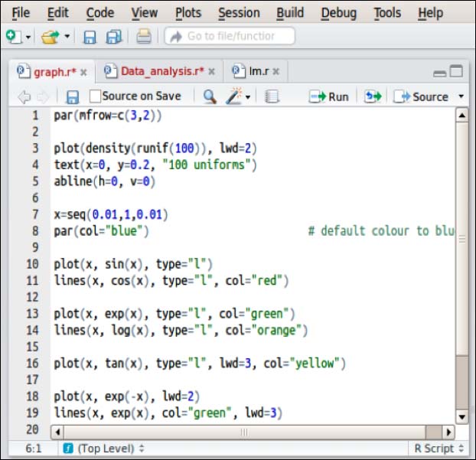Open the Source options dropdown arrow

pyautogui.click(x=461, y=96)
